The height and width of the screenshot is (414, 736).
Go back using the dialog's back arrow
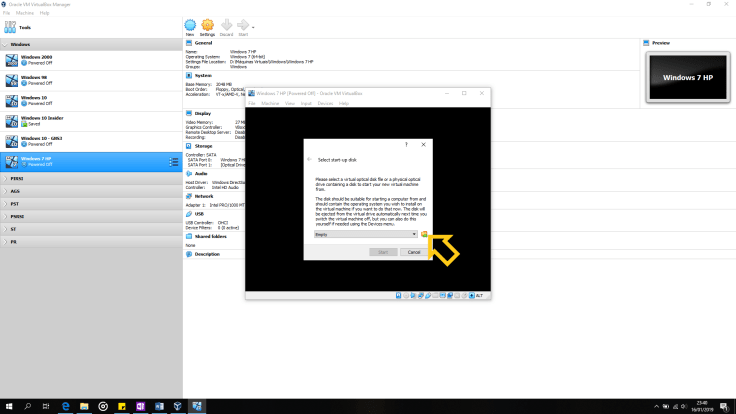[x=309, y=159]
